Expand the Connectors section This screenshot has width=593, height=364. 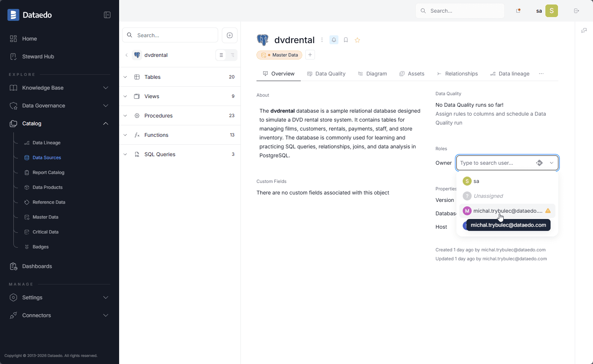60,315
